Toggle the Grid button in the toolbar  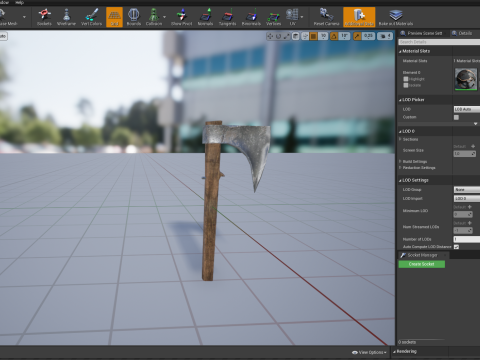click(x=114, y=17)
